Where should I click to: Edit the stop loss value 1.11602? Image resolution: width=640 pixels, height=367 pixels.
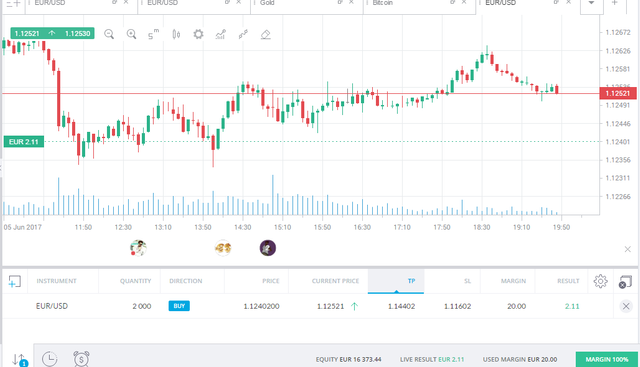pyautogui.click(x=458, y=306)
